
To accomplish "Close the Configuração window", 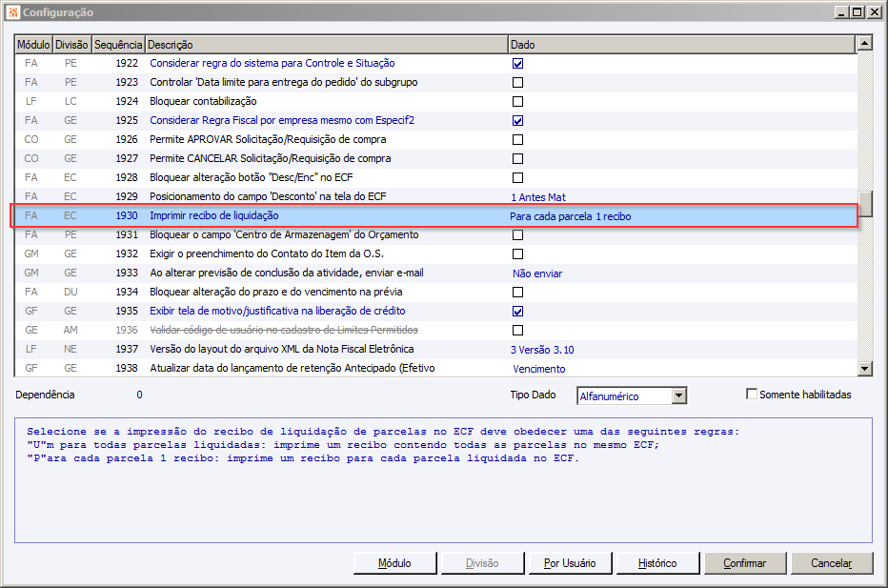I will point(875,11).
